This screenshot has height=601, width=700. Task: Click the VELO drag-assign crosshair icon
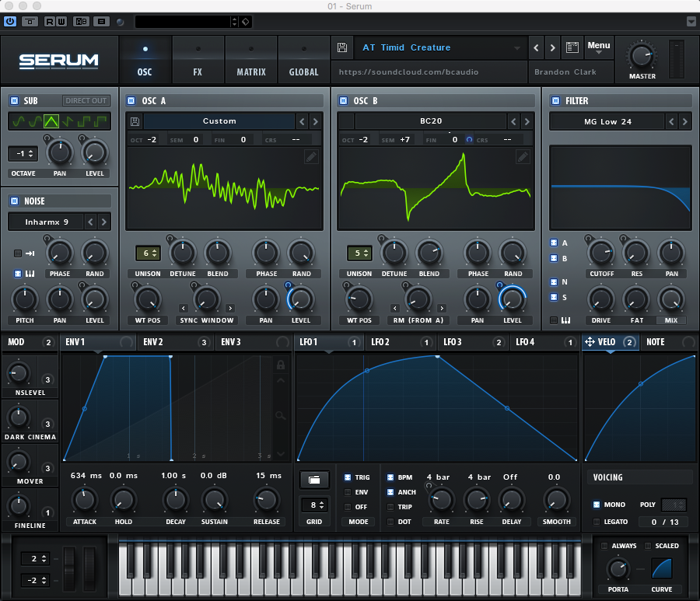pyautogui.click(x=590, y=342)
